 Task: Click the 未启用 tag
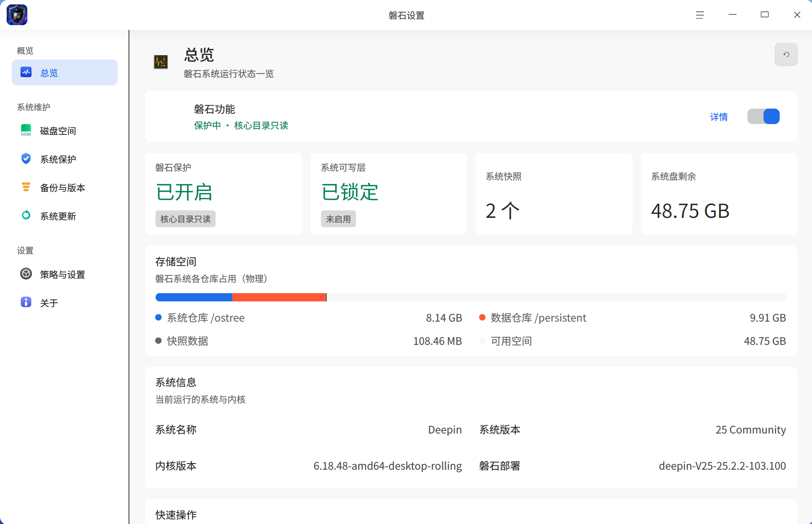(x=338, y=219)
